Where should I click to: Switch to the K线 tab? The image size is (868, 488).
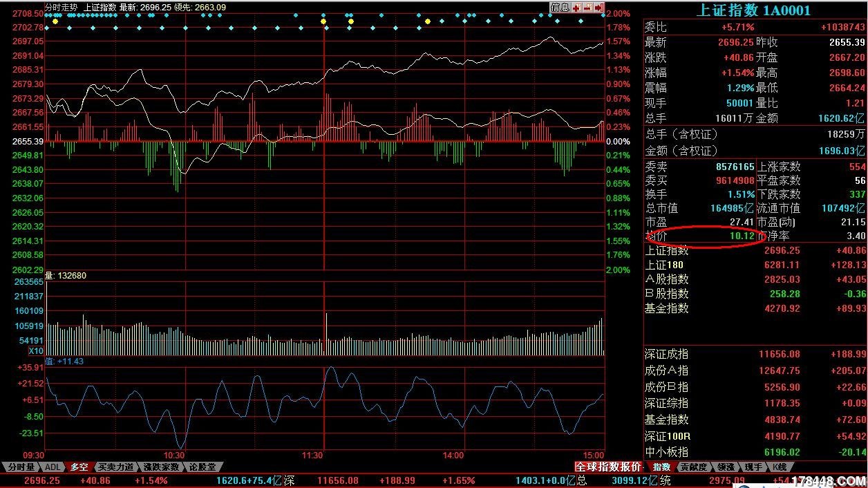pos(780,467)
